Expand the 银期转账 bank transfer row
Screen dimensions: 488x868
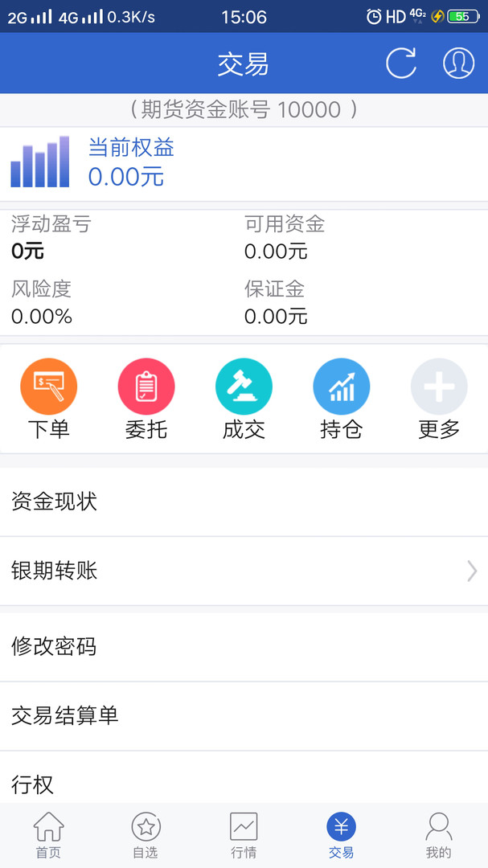pos(244,571)
